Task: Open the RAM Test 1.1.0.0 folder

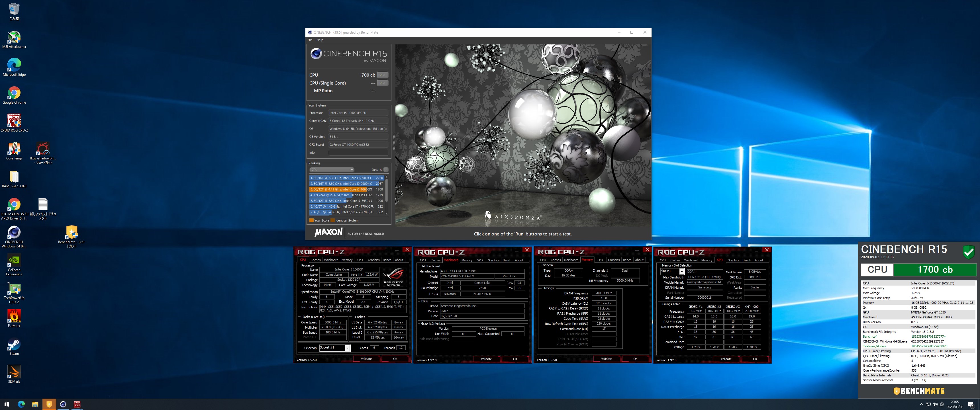Action: coord(14,179)
